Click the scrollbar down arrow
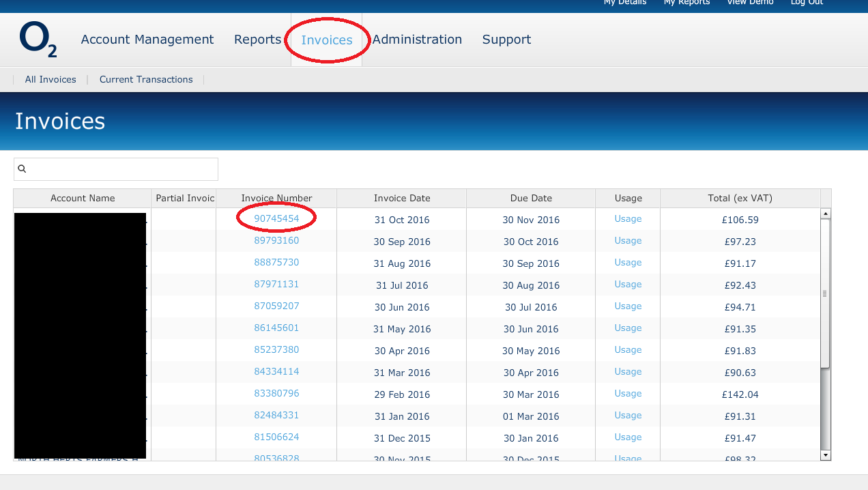The height and width of the screenshot is (490, 868). 825,455
